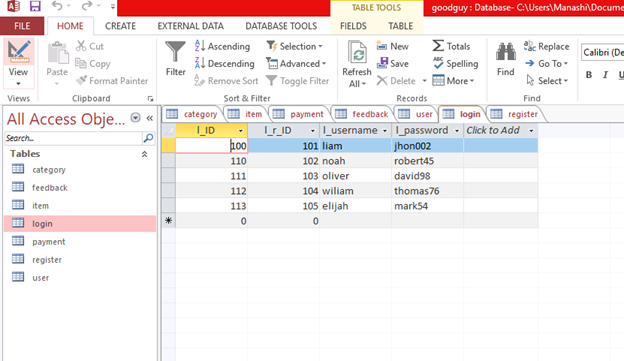Click the password cell thomas76
624x361 pixels.
click(x=427, y=191)
